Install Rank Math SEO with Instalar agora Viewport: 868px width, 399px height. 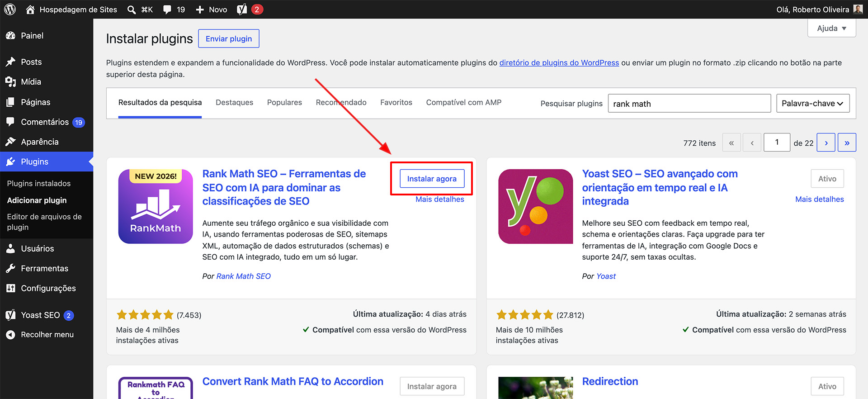click(432, 179)
